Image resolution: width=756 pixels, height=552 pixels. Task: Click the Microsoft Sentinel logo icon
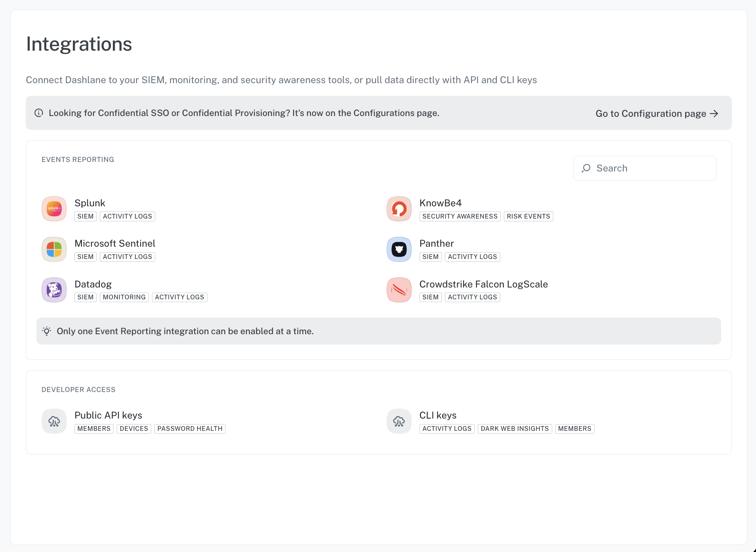coord(54,249)
